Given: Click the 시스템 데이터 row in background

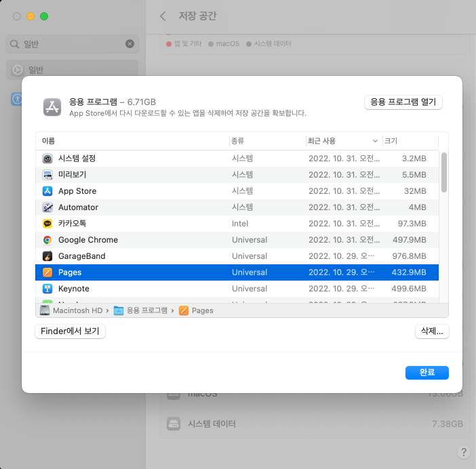Looking at the screenshot, I should pos(315,424).
